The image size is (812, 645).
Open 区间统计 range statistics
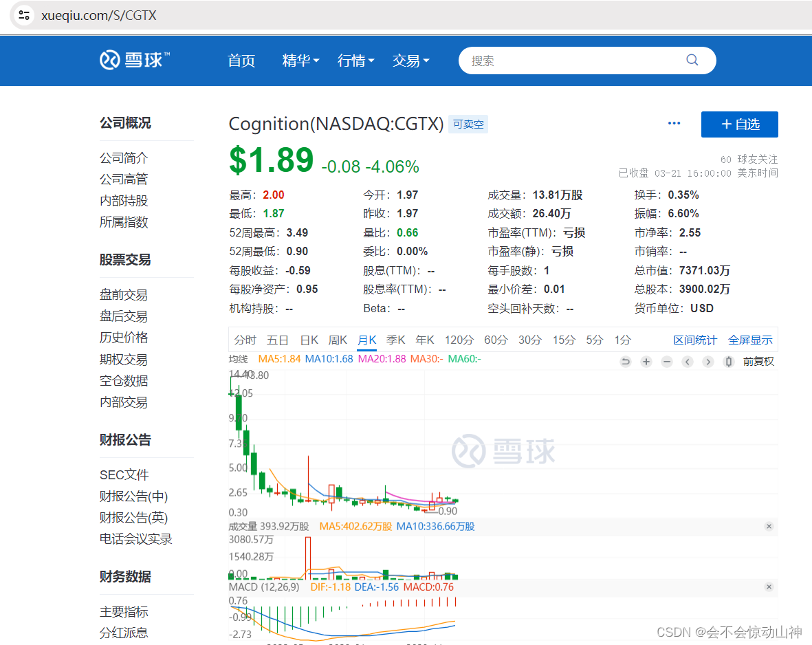tap(695, 340)
